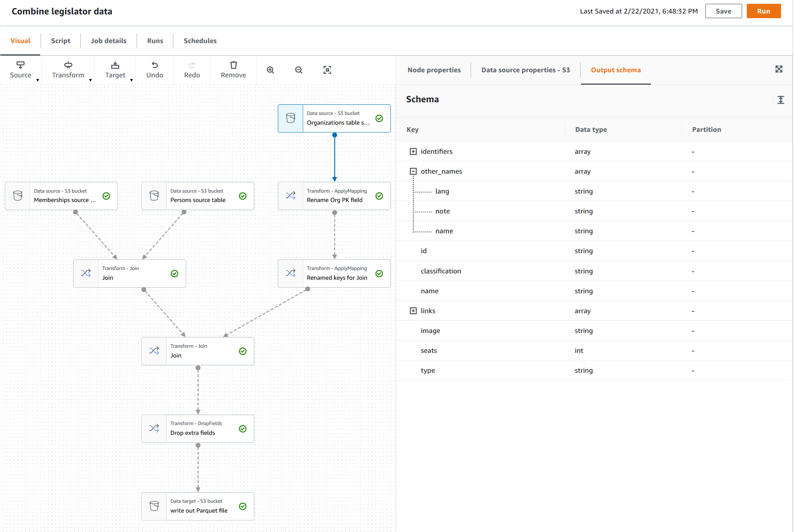795x532 pixels.
Task: Zoom out of the canvas
Action: pyautogui.click(x=299, y=70)
